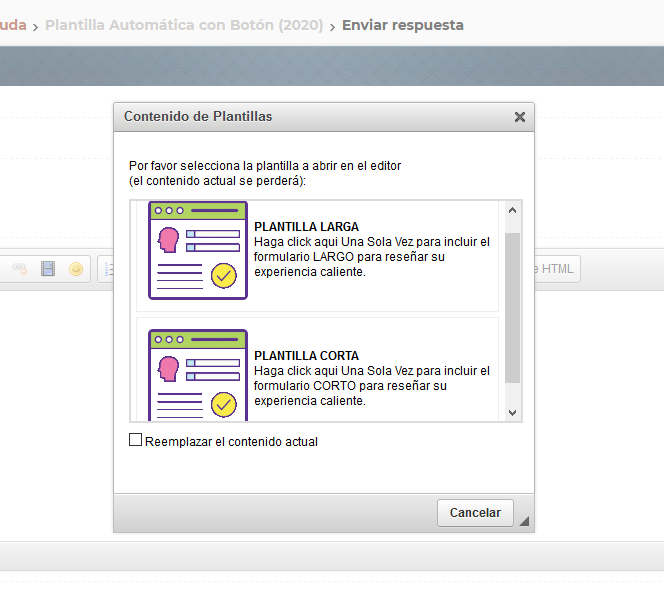Open the Plantilla Automática con Botón breadcrumb
The width and height of the screenshot is (664, 609).
coord(184,25)
